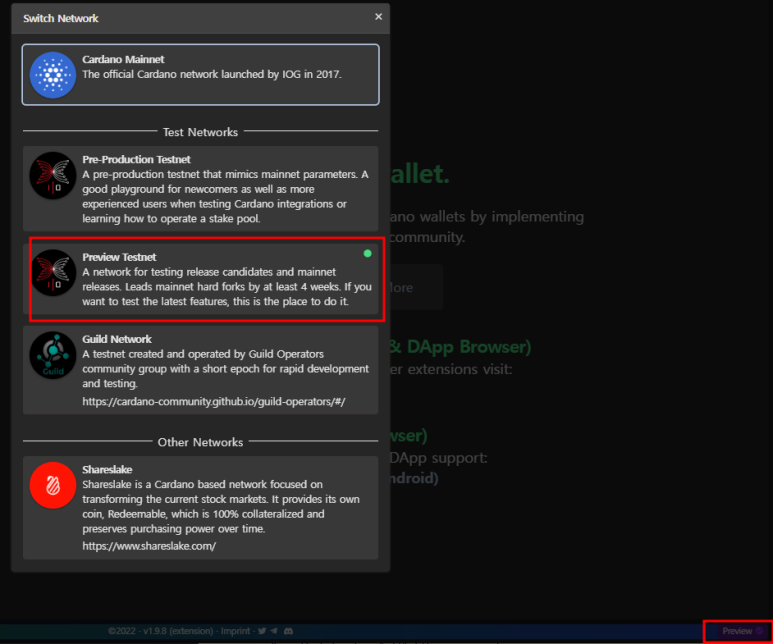773x644 pixels.
Task: Open the Imprint link in footer
Action: pos(235,631)
